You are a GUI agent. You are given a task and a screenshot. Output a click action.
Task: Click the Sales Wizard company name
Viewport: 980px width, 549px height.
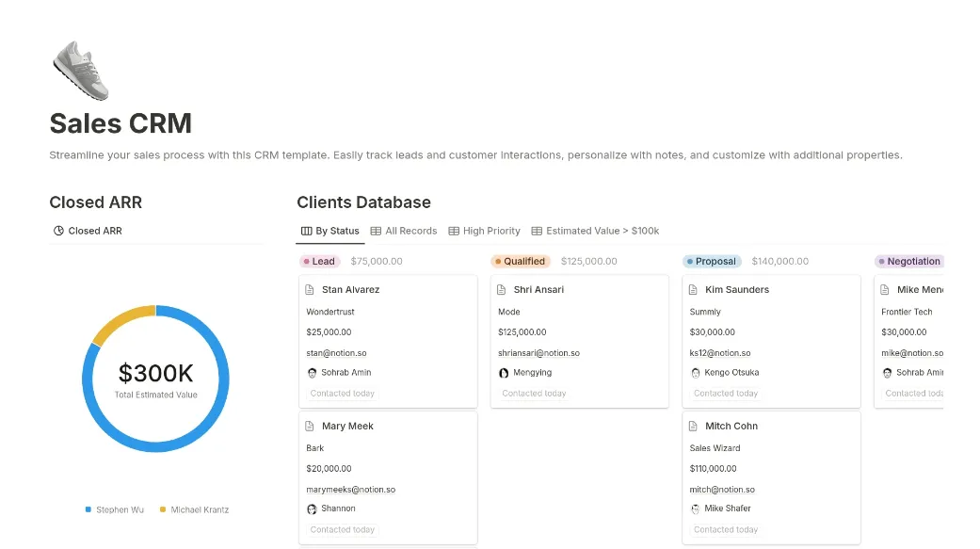click(x=715, y=447)
